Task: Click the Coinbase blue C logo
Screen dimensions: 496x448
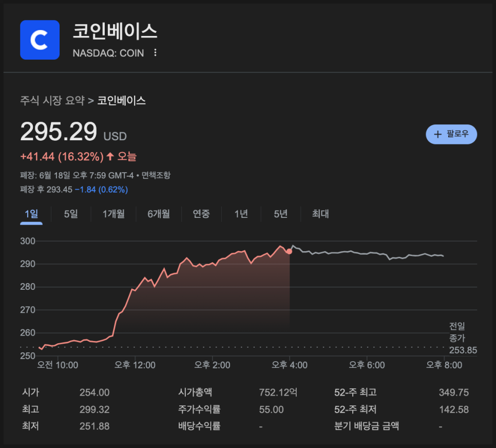Action: click(40, 40)
